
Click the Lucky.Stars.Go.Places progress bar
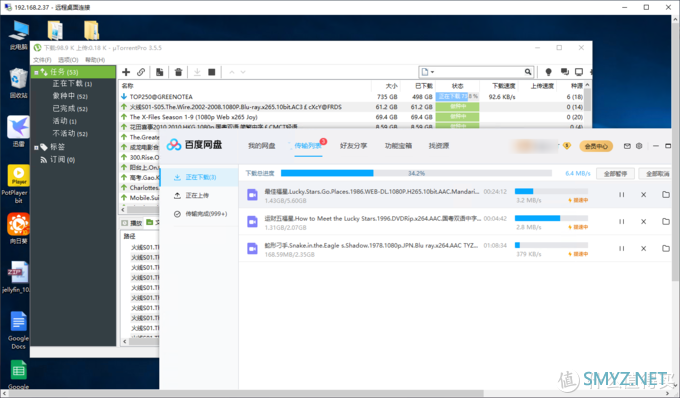click(551, 191)
